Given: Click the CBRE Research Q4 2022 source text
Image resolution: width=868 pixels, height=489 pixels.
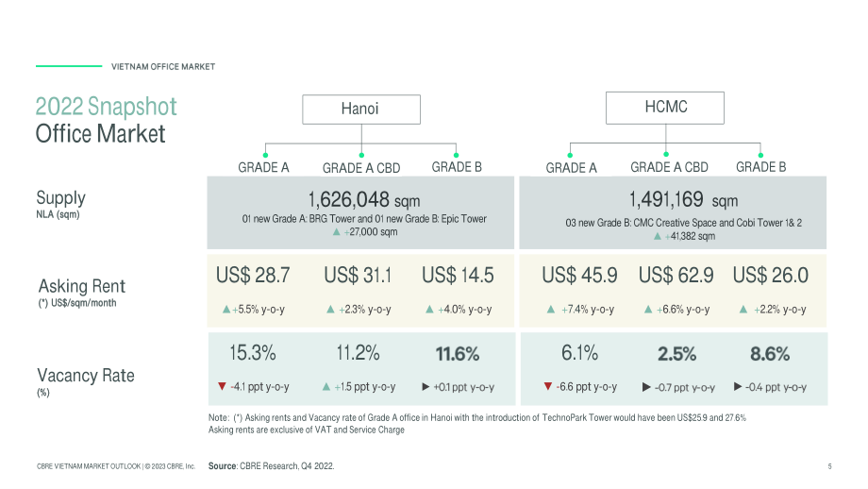Looking at the screenshot, I should (x=272, y=465).
